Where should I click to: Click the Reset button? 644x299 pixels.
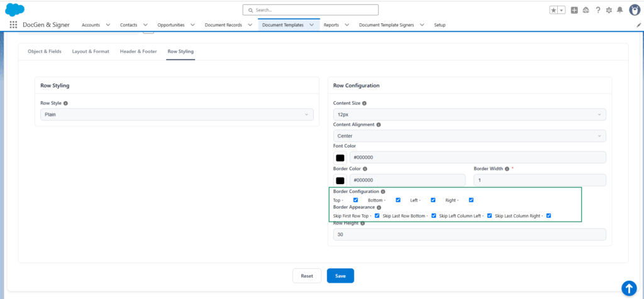click(x=307, y=276)
